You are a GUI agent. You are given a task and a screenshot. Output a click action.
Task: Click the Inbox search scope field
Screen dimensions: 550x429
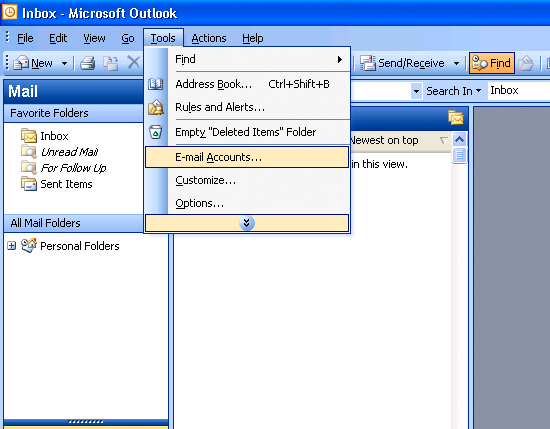point(518,91)
